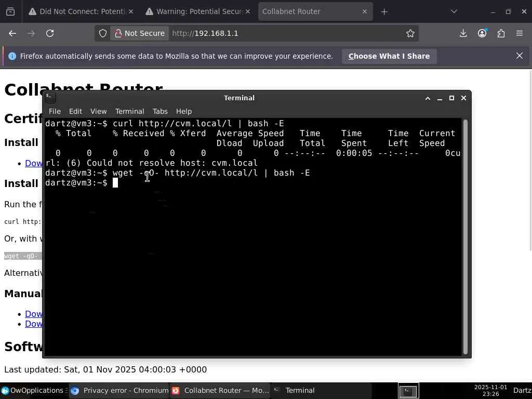Close the Did Not Connect tab
Image resolution: width=532 pixels, height=399 pixels.
coord(131,11)
